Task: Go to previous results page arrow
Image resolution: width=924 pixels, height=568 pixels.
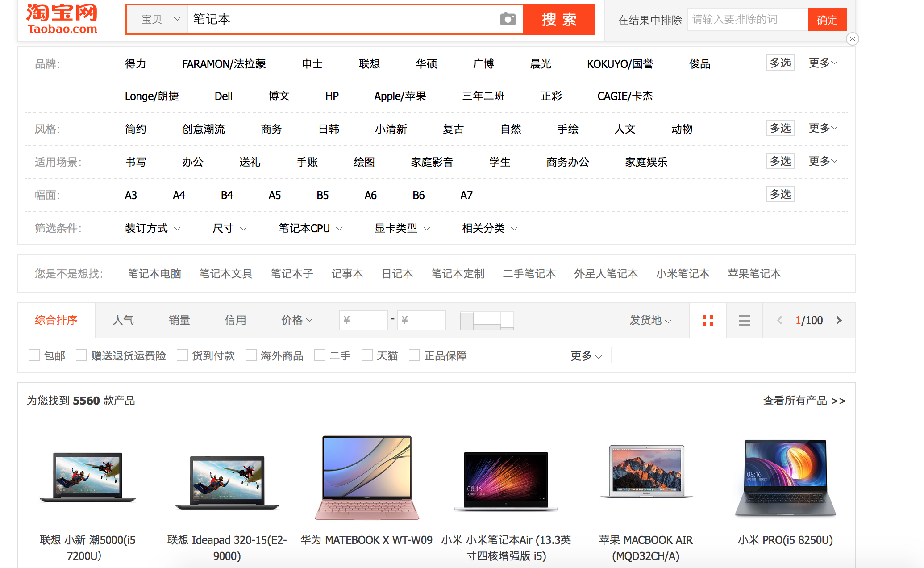Action: (x=779, y=320)
